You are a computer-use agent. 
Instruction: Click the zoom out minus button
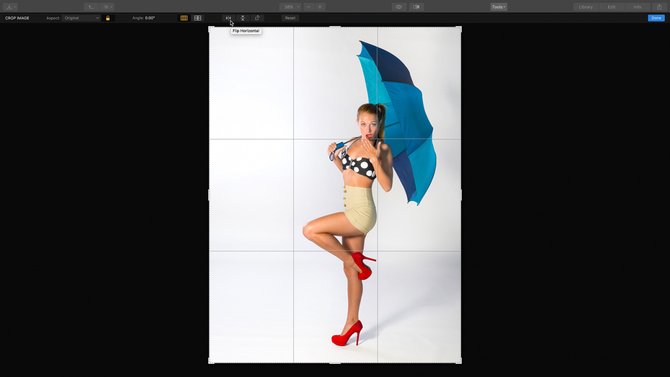coord(309,7)
